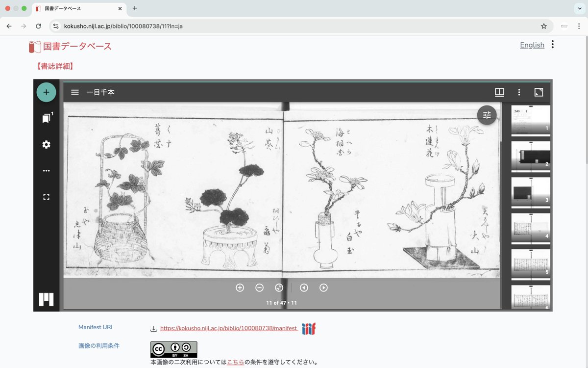Select thumbnail page 4

coord(531,228)
